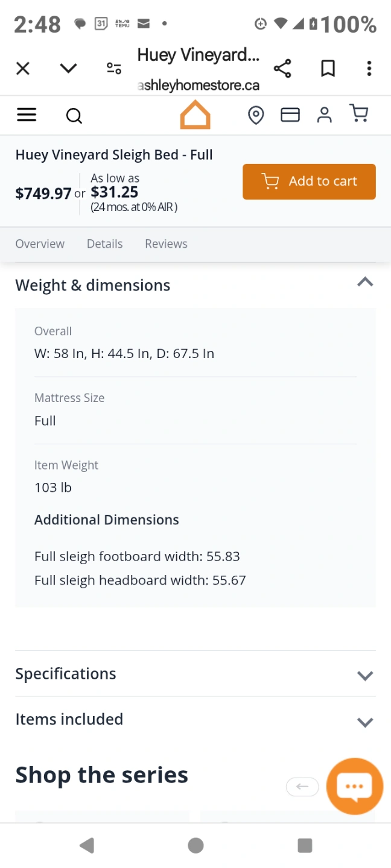This screenshot has width=391, height=868.
Task: Collapse the Weight & dimensions section
Action: [x=365, y=282]
